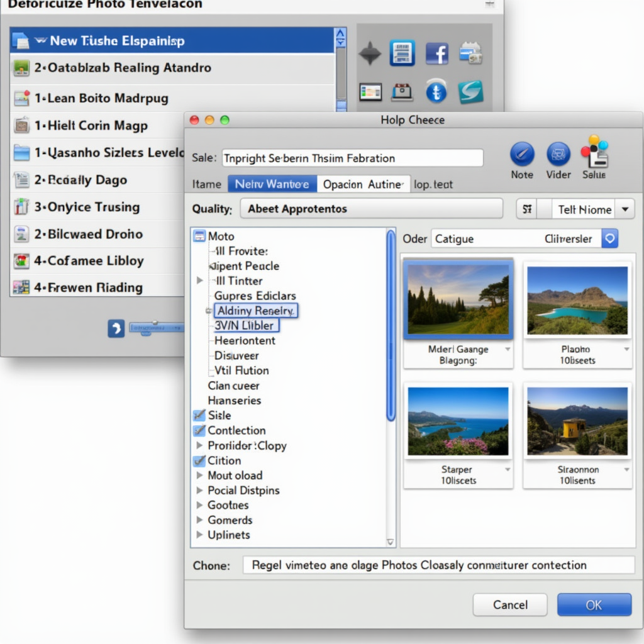
Task: Enable the Sisle checkbox in the tree
Action: (201, 415)
